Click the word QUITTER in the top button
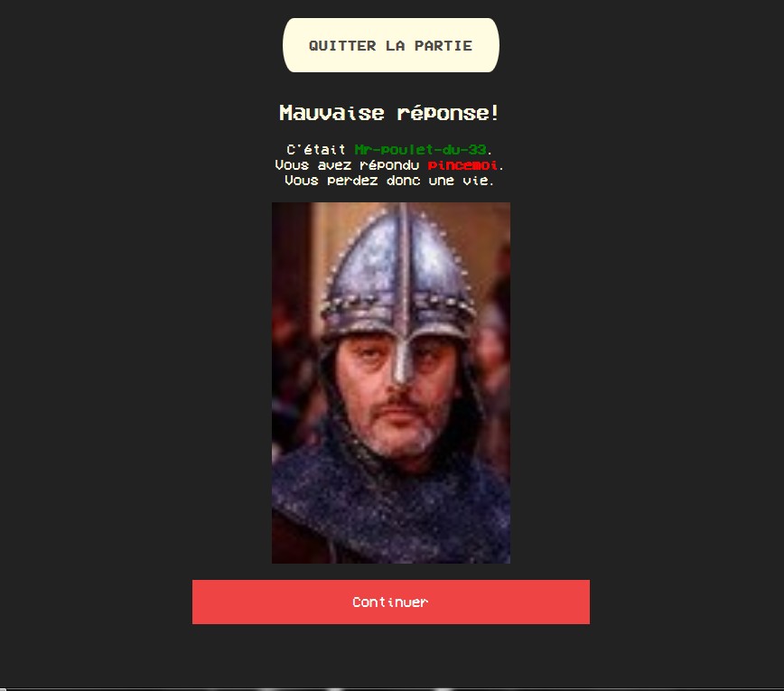The width and height of the screenshot is (784, 691). click(342, 45)
